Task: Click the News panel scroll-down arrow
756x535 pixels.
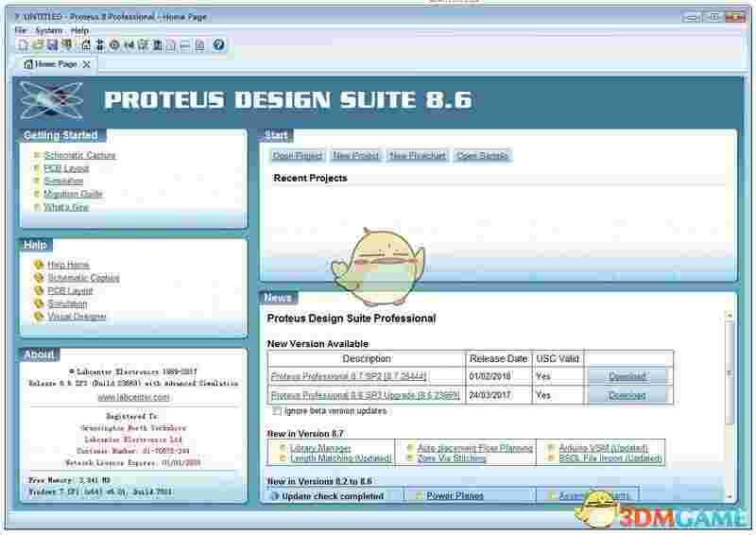Action: point(730,496)
